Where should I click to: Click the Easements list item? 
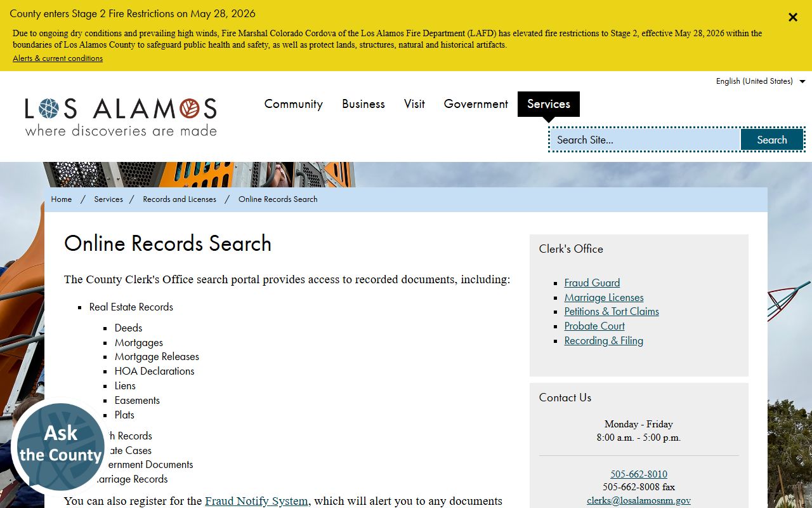click(x=137, y=400)
